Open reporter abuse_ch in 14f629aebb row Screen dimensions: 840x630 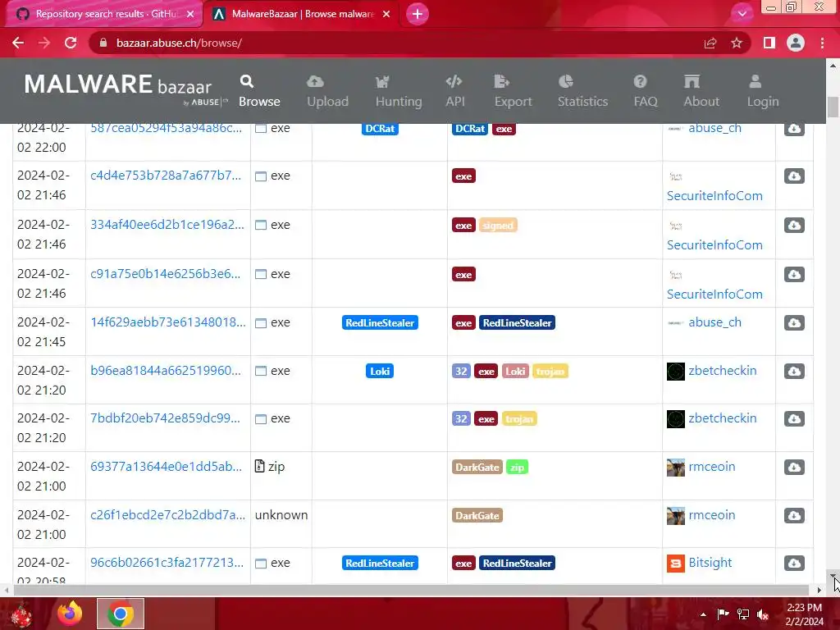[714, 322]
